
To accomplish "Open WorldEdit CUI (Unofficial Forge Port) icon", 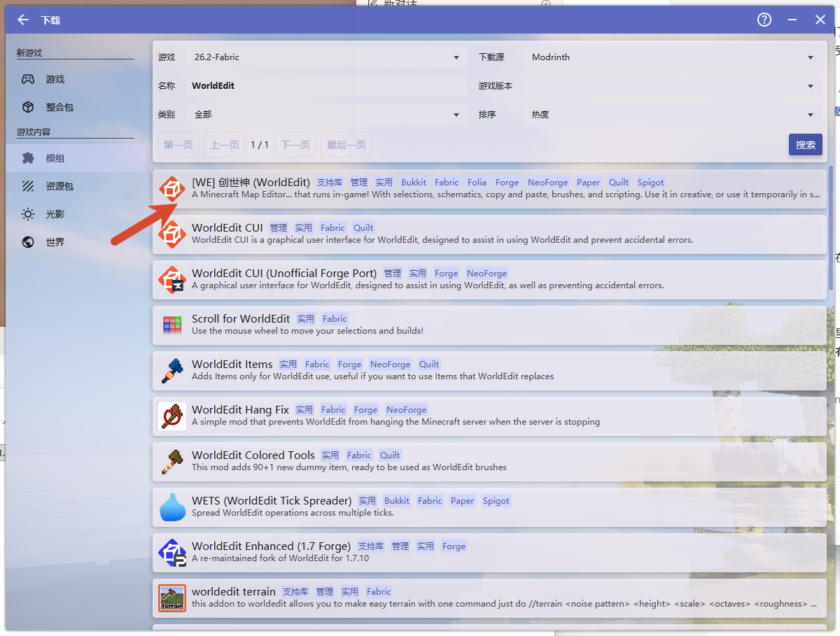I will tap(172, 279).
